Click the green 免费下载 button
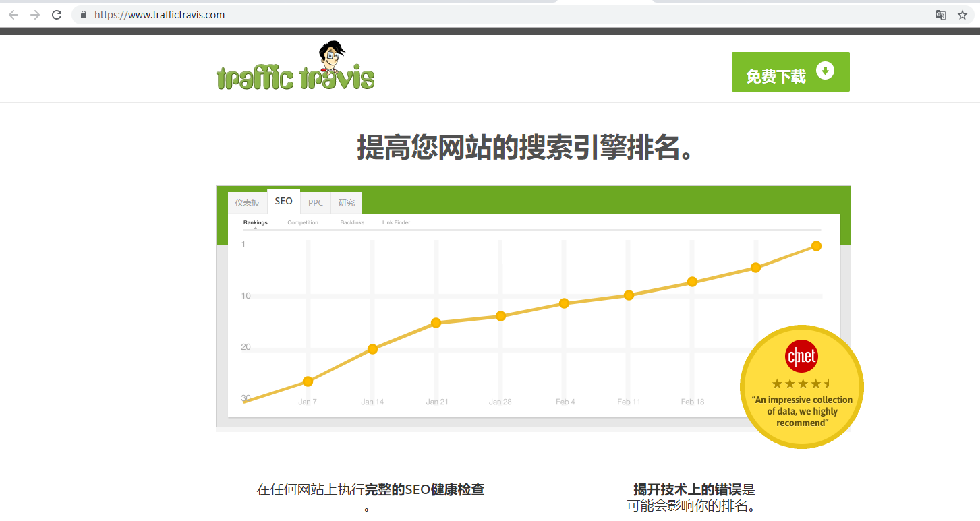The height and width of the screenshot is (521, 980). 790,71
